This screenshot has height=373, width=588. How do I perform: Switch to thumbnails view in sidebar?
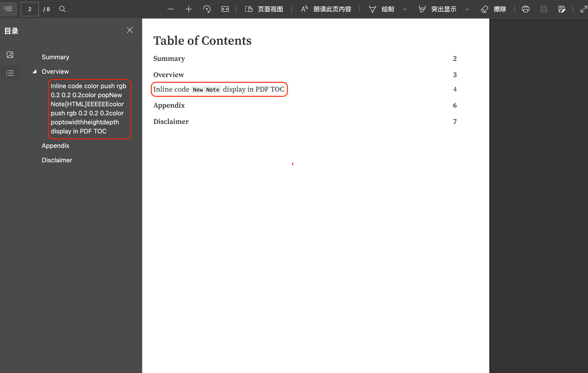(10, 55)
